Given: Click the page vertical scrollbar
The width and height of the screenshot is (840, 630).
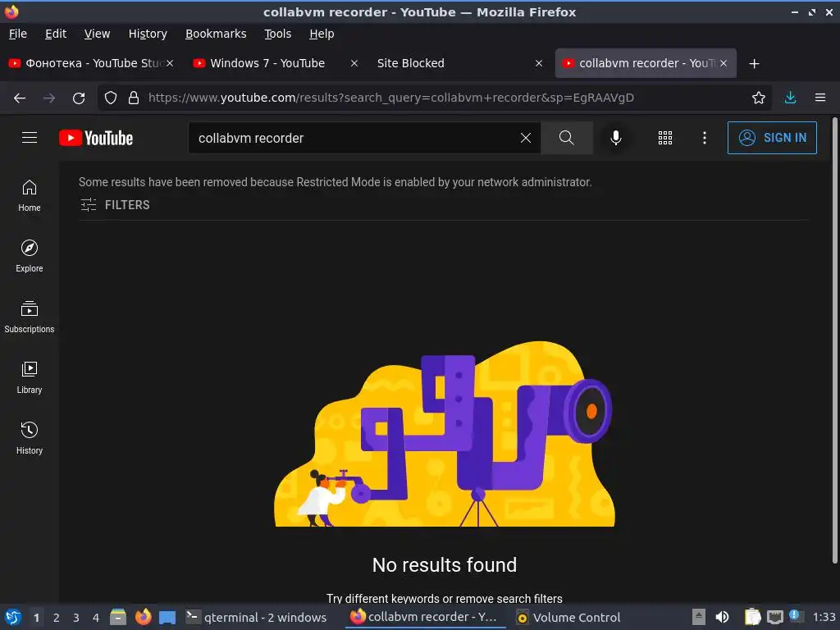Looking at the screenshot, I should (x=834, y=340).
